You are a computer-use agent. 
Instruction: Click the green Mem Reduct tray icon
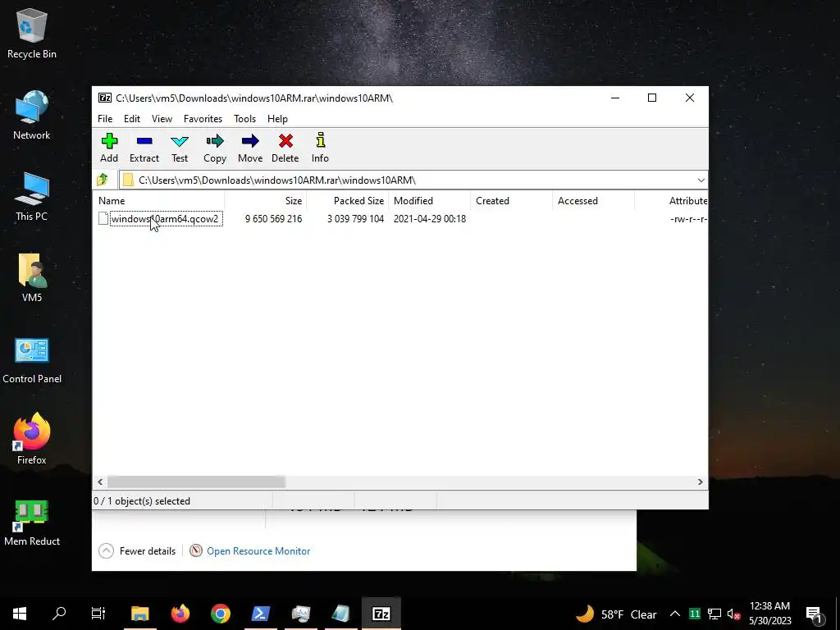(694, 614)
